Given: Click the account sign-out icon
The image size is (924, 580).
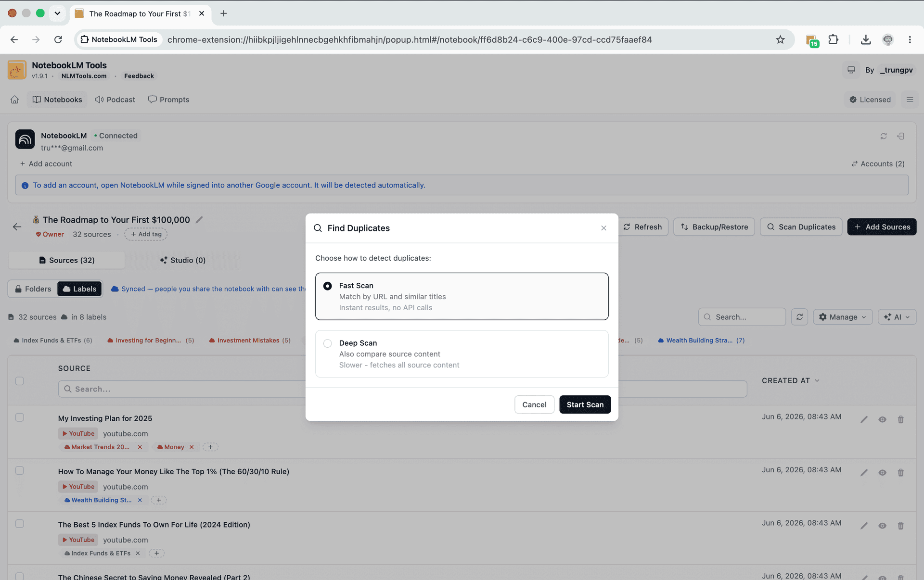Looking at the screenshot, I should [x=900, y=136].
